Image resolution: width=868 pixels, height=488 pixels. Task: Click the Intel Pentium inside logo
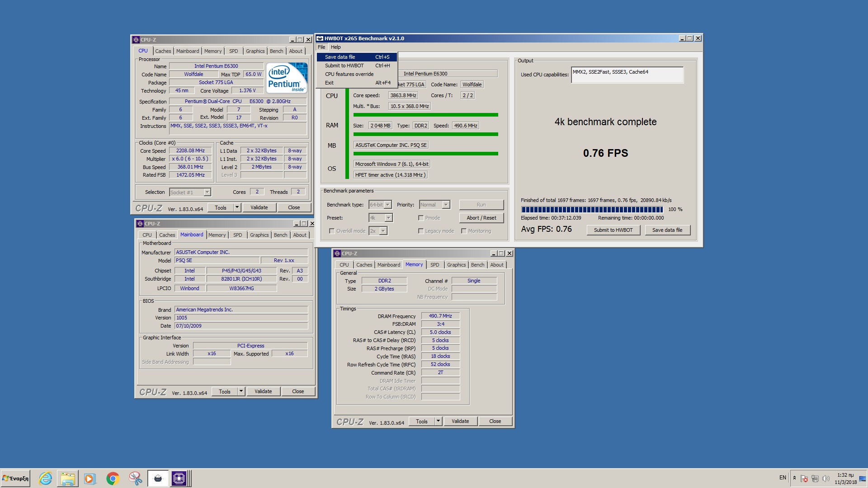coord(287,78)
